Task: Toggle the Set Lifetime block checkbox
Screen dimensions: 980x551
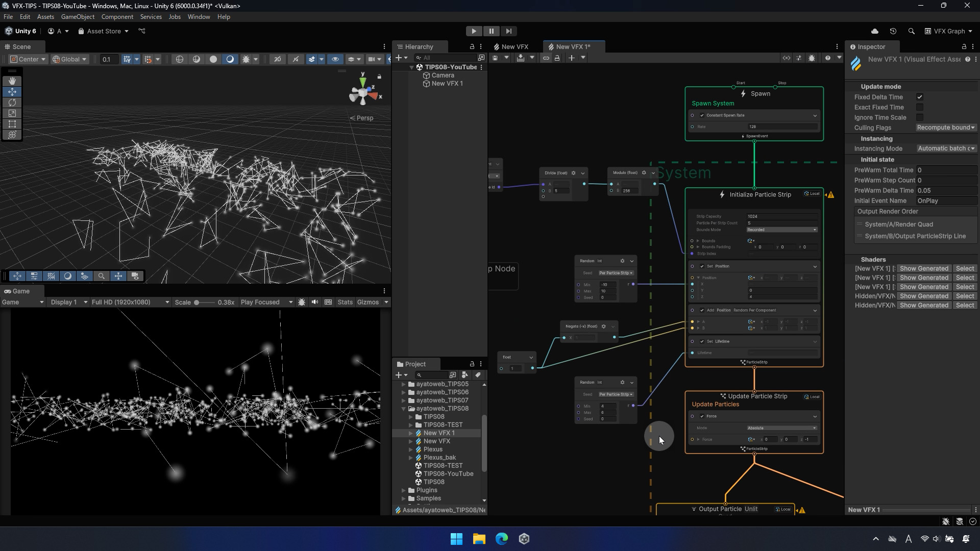Action: point(702,341)
